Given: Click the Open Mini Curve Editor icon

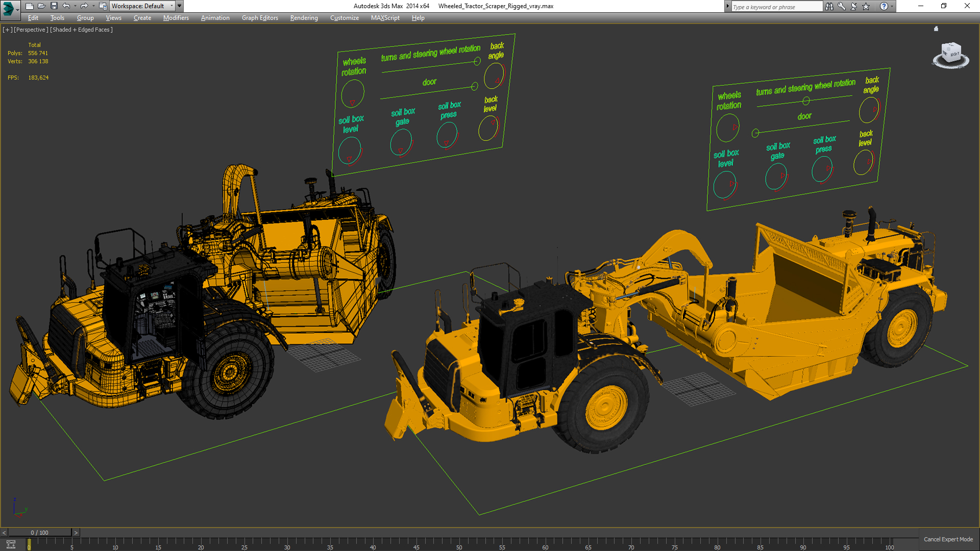Looking at the screenshot, I should 11,544.
